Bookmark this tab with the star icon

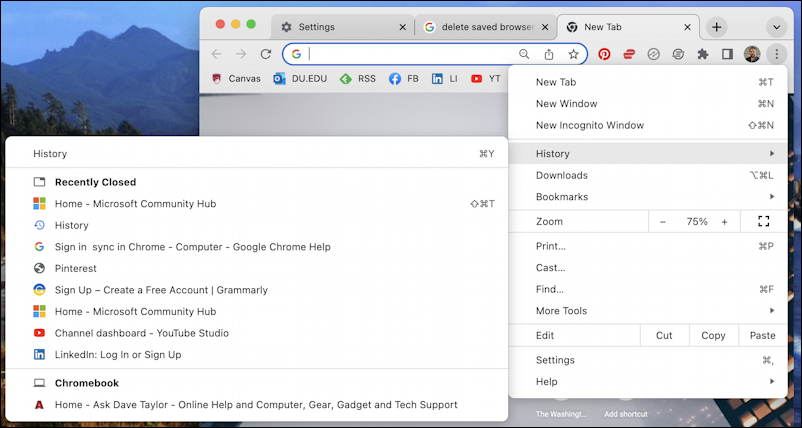[573, 54]
